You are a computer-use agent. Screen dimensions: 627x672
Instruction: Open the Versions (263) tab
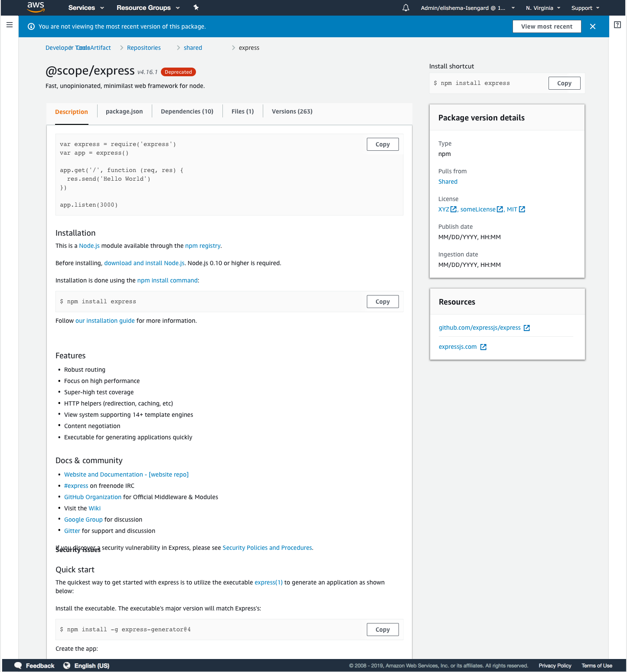click(292, 111)
